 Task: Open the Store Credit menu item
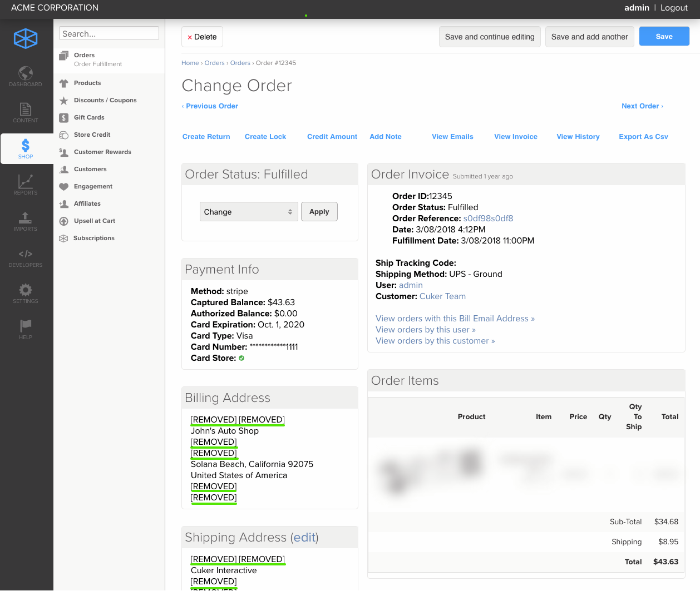point(92,135)
